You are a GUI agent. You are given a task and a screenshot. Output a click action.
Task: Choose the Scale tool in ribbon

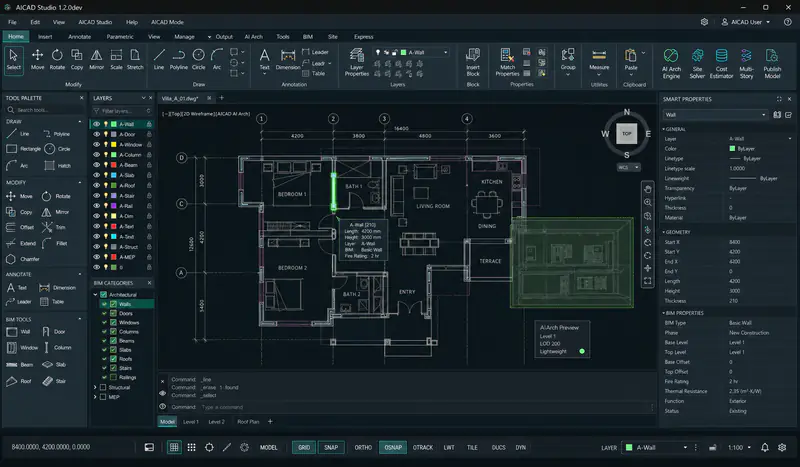coord(116,59)
